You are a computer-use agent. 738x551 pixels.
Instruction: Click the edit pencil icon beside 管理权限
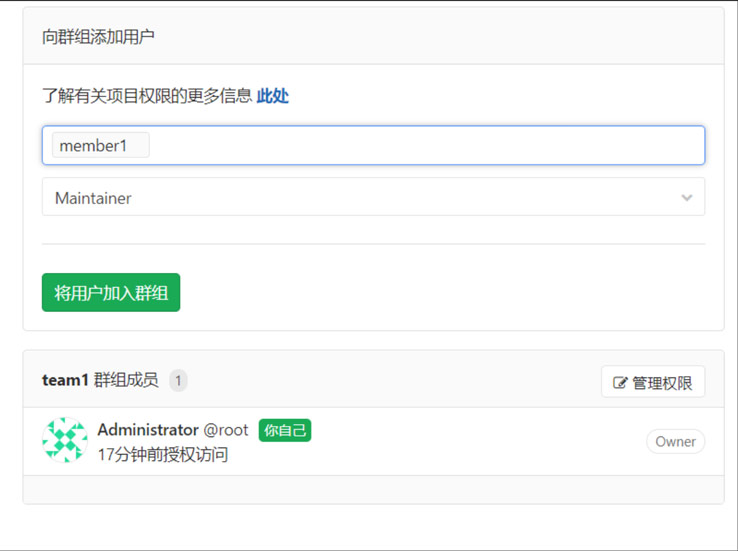(620, 383)
